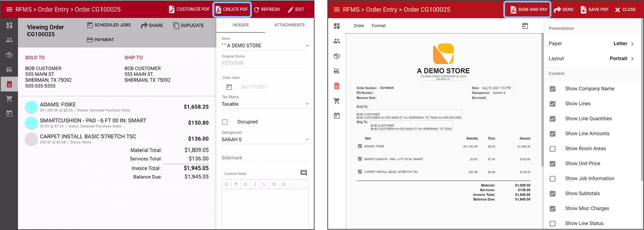Click the Save PDF icon
644x230 pixels.
pyautogui.click(x=583, y=10)
